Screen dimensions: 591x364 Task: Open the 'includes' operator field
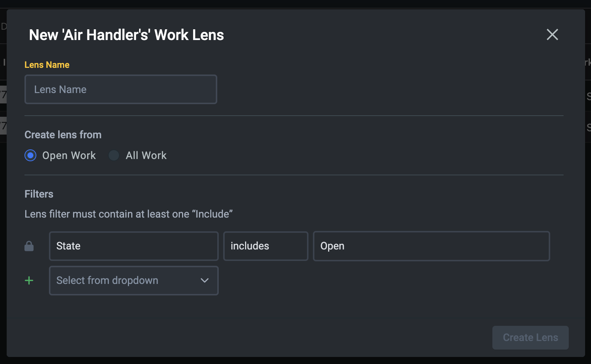click(265, 246)
